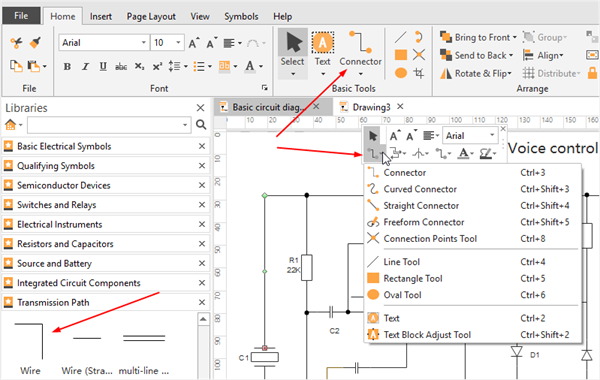Click the Group button
600x380 pixels.
545,37
